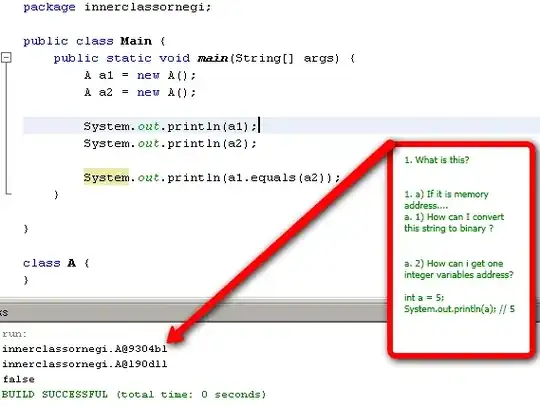Image resolution: width=540 pixels, height=407 pixels.
Task: Click the System.out.println(a2) statement
Action: [x=170, y=143]
